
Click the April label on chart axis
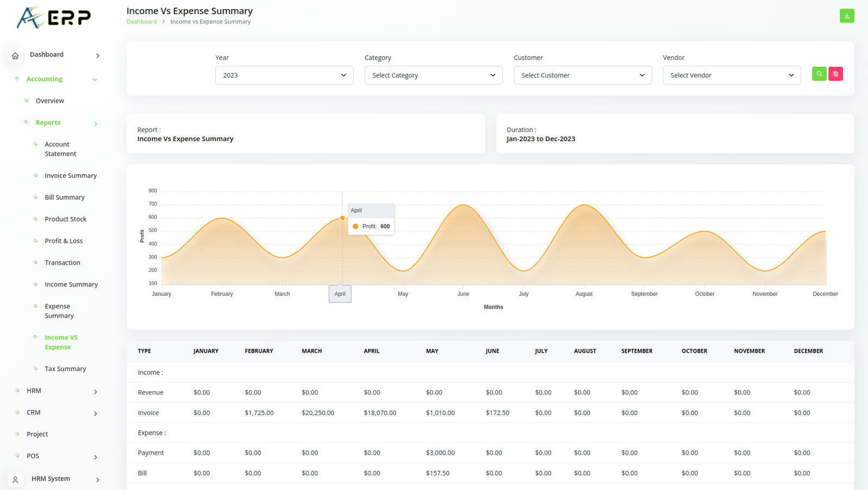[x=340, y=294]
